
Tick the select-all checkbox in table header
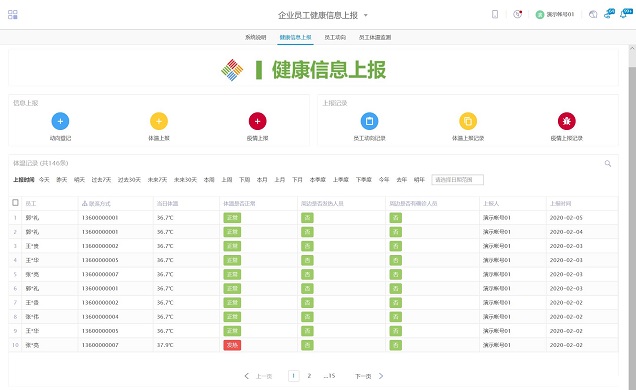pyautogui.click(x=15, y=203)
